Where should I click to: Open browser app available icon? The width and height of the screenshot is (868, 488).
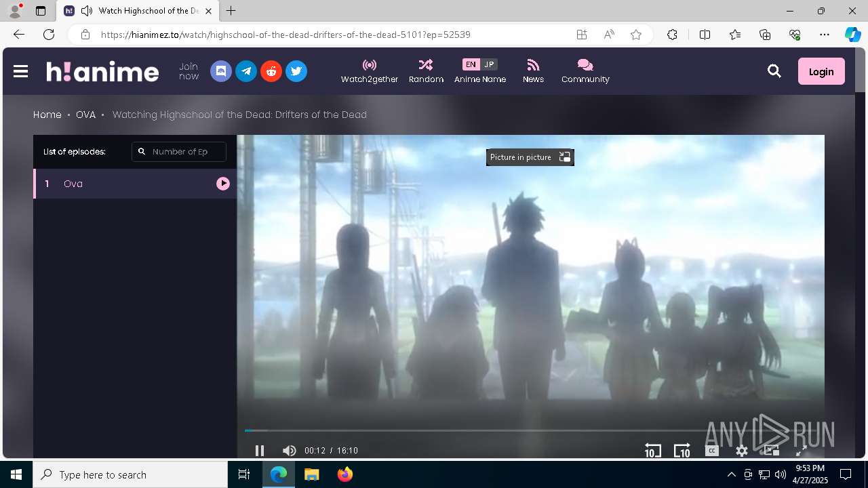tap(582, 35)
